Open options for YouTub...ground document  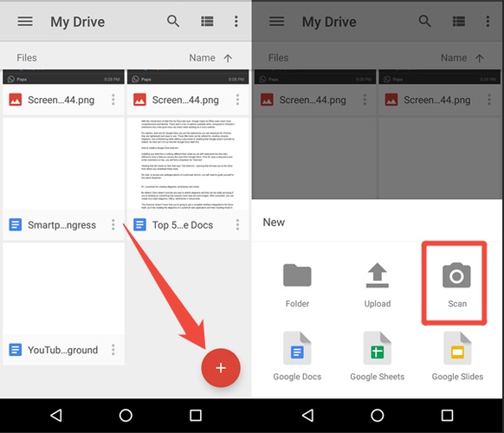click(113, 350)
